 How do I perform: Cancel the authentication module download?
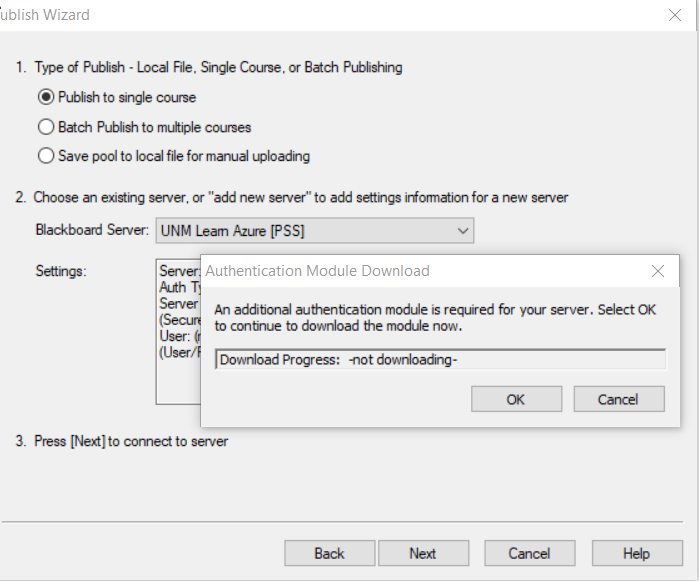618,399
